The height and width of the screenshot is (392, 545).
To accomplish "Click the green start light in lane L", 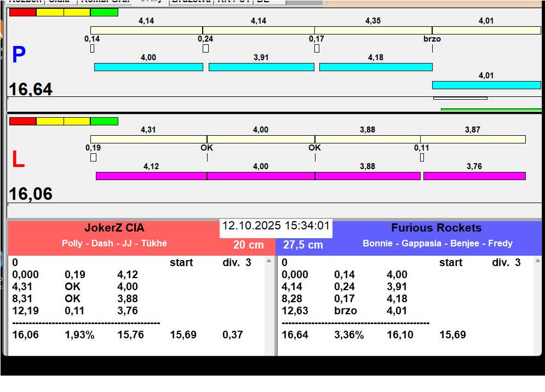I will coord(104,122).
